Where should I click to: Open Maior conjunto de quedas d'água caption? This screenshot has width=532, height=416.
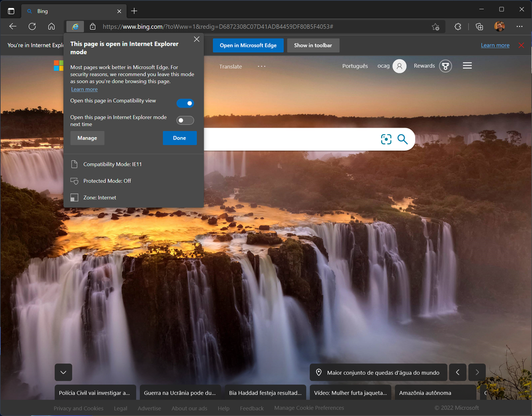tap(378, 372)
